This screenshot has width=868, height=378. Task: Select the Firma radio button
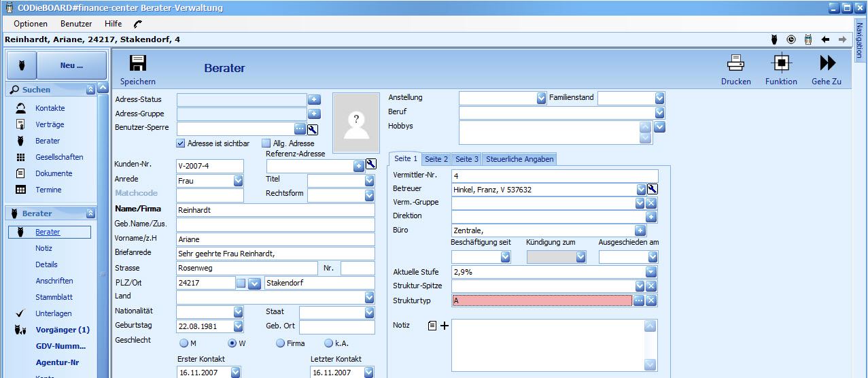tap(280, 343)
